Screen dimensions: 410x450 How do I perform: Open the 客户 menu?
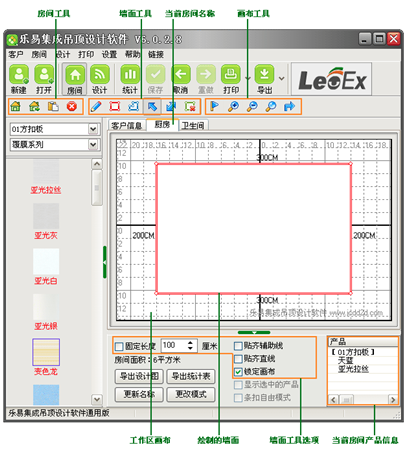point(16,54)
